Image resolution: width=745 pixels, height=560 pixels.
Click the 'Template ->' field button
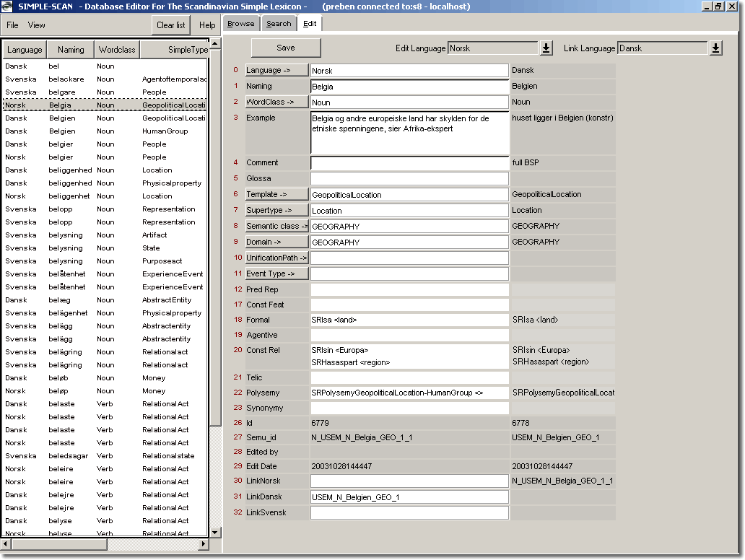click(276, 194)
